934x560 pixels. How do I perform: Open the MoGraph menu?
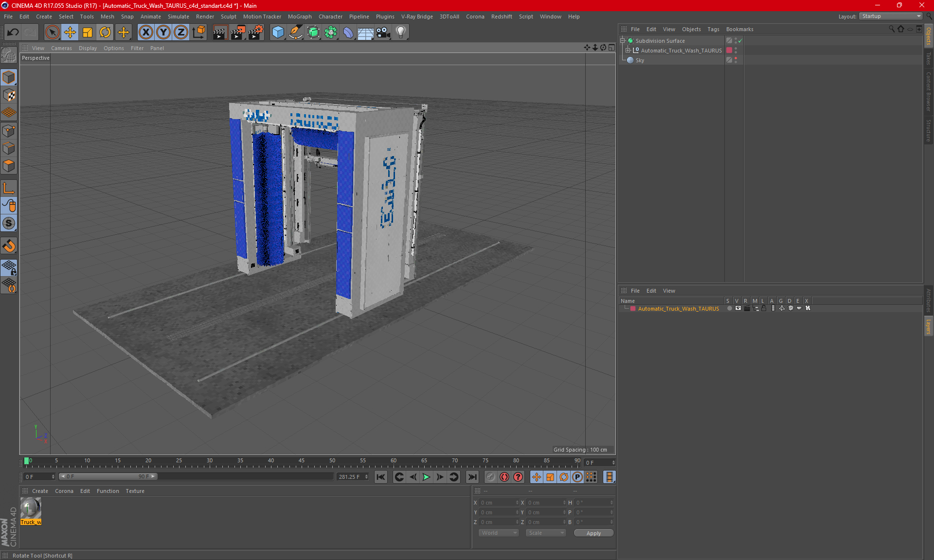(300, 17)
